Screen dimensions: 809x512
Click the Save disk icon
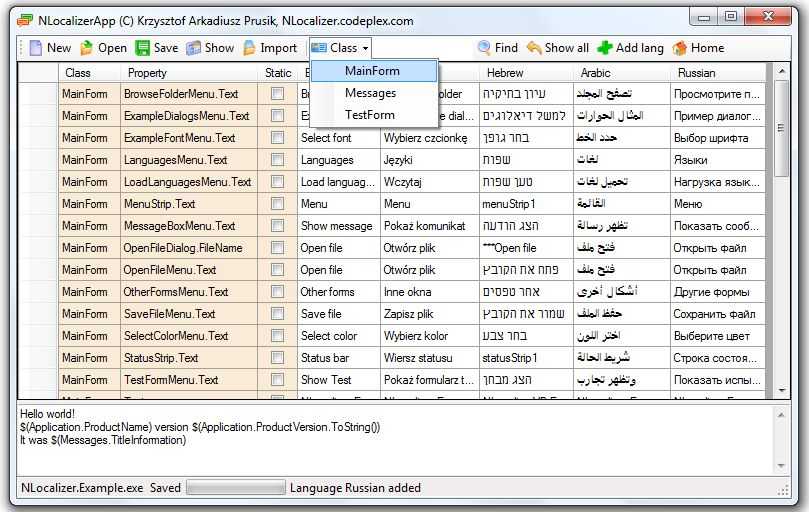pyautogui.click(x=142, y=48)
